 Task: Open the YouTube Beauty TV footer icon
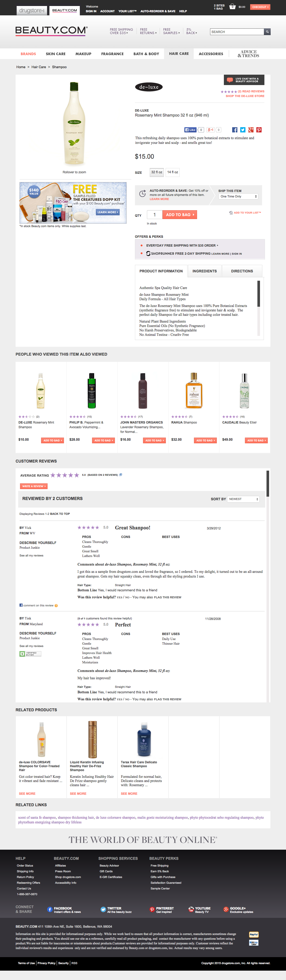191,909
